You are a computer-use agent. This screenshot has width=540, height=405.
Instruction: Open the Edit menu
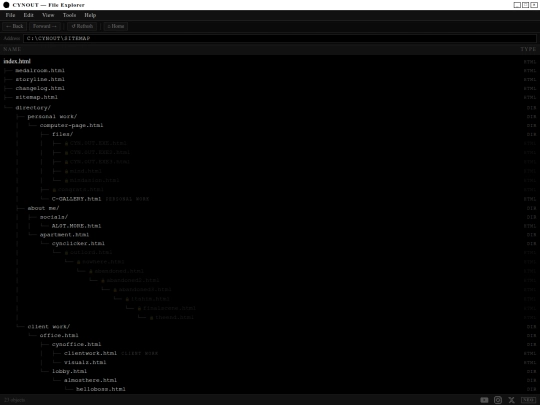(29, 15)
